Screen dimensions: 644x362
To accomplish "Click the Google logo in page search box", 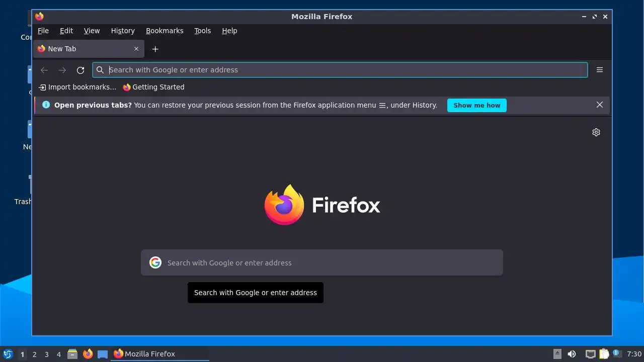I will (x=155, y=262).
